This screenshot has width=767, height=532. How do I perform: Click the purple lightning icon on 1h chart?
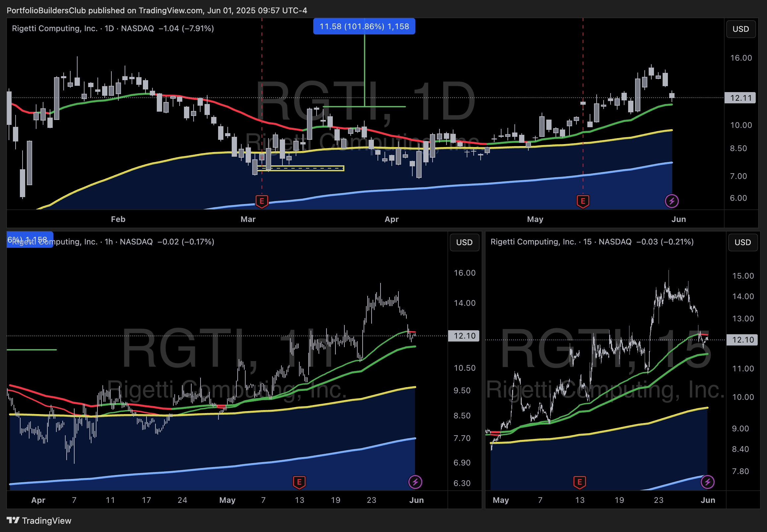click(415, 482)
